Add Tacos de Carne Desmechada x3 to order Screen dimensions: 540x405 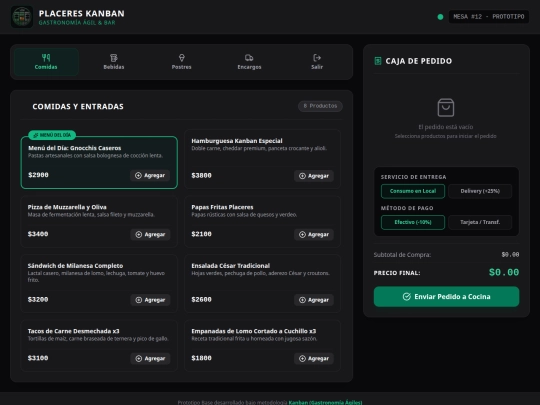(150, 358)
